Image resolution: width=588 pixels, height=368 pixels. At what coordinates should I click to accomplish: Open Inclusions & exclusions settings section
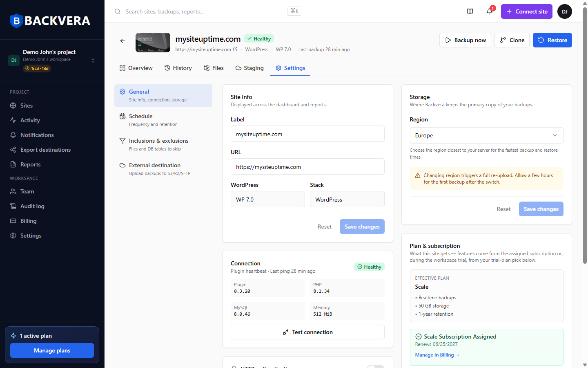(x=163, y=145)
